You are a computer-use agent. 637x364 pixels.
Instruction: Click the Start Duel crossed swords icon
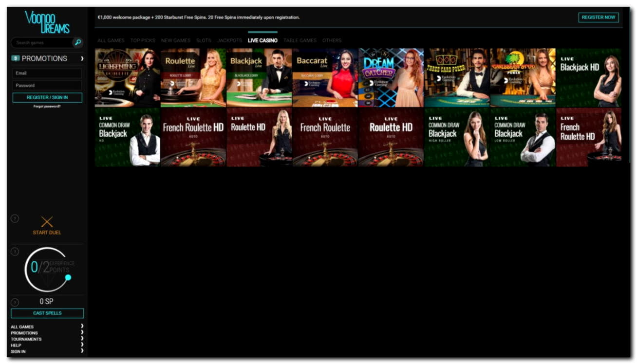[x=47, y=222]
